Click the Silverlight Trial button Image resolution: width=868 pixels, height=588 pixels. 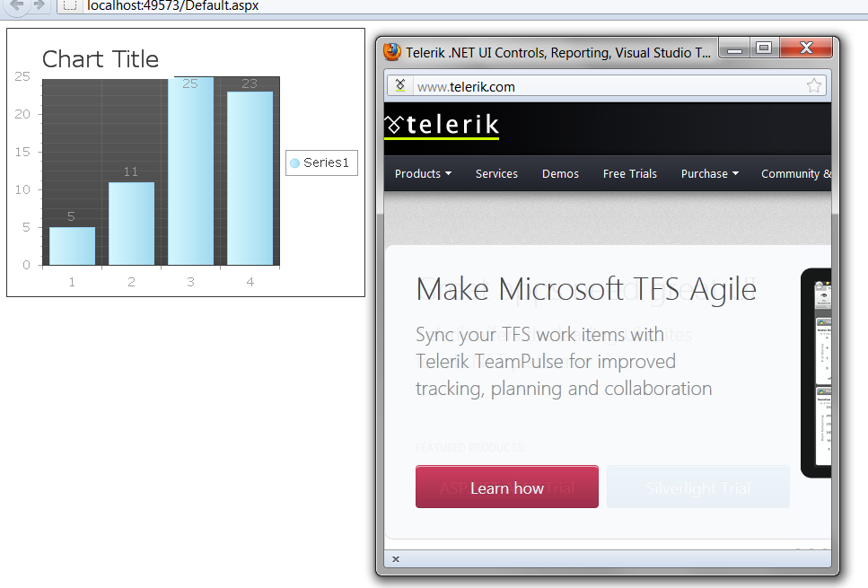pos(698,487)
